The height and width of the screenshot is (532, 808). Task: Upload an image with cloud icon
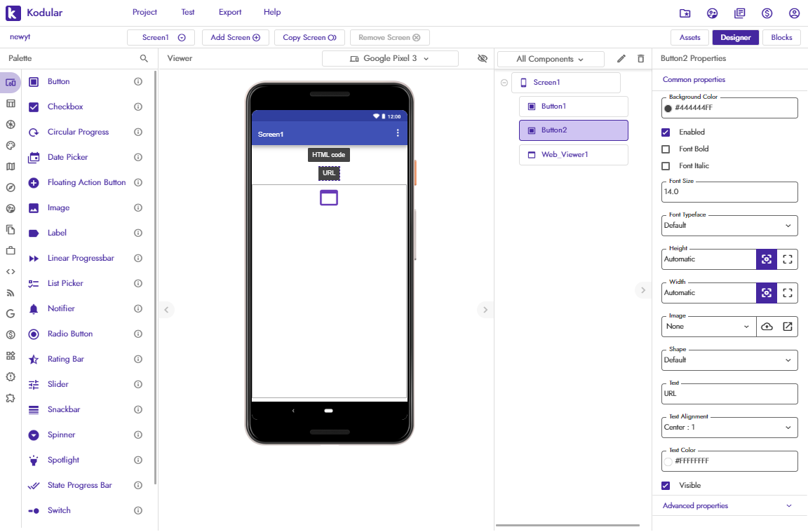click(x=767, y=327)
